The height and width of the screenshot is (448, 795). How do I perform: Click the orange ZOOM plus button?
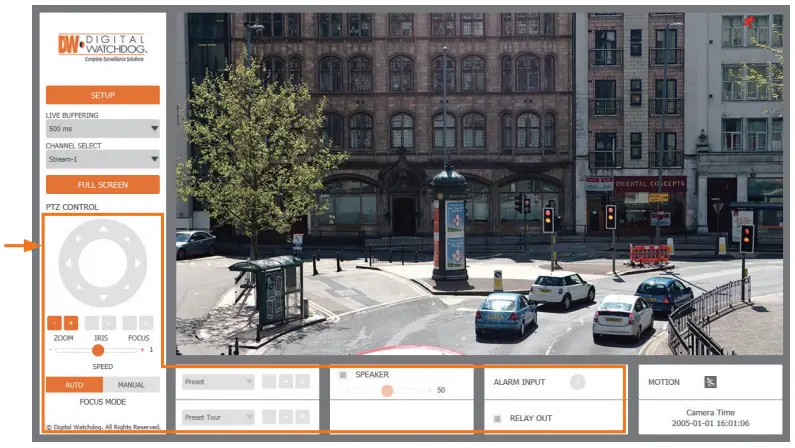tap(71, 323)
